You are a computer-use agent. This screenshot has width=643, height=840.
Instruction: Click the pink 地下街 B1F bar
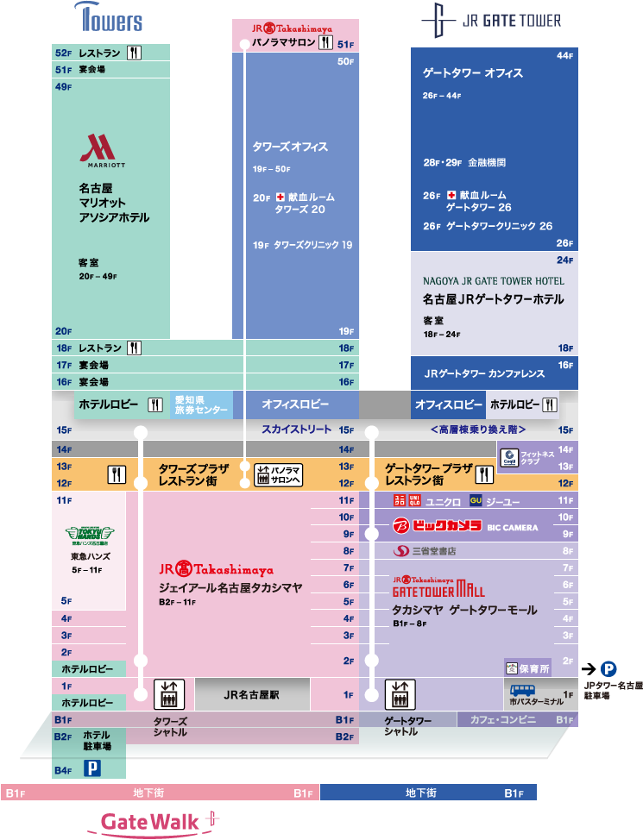click(x=160, y=793)
